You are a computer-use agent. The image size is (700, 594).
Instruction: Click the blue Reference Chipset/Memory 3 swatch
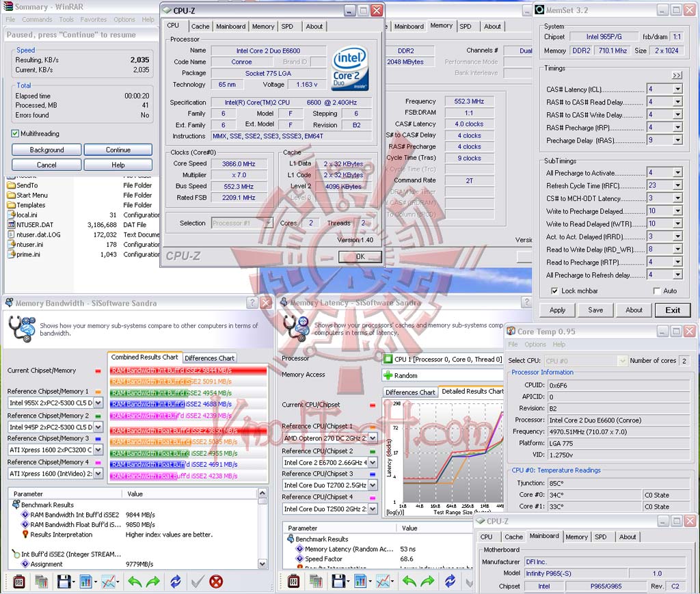point(98,439)
